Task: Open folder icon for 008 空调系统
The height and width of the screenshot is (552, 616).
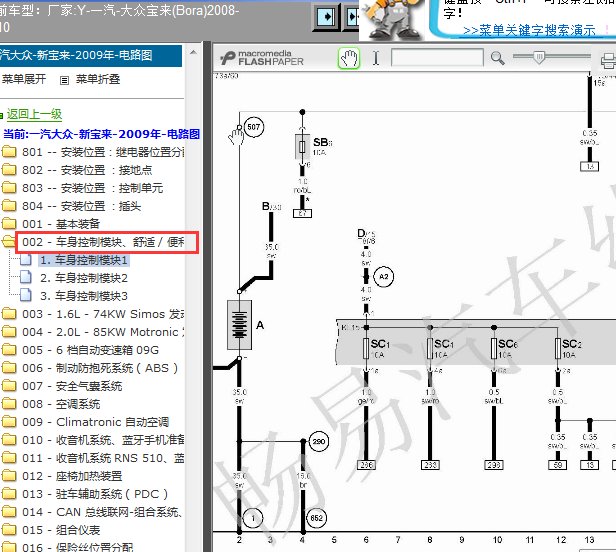Action: pyautogui.click(x=9, y=404)
